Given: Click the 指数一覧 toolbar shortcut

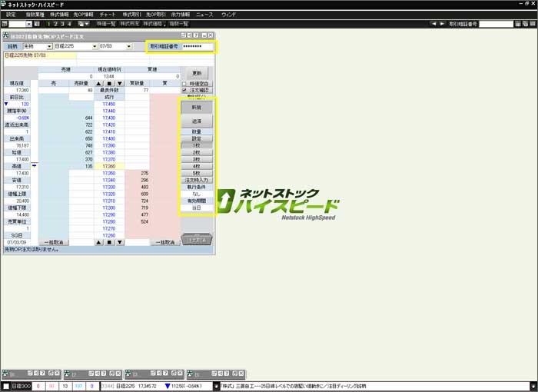Looking at the screenshot, I should [179, 24].
